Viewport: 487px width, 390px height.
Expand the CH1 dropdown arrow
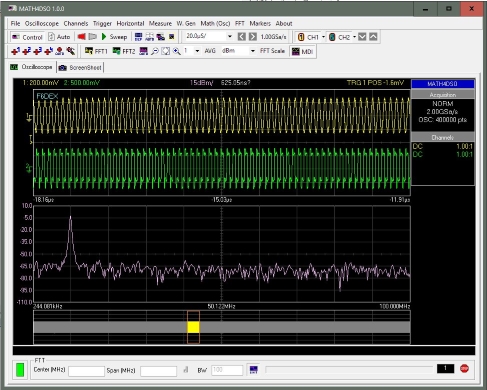[323, 37]
